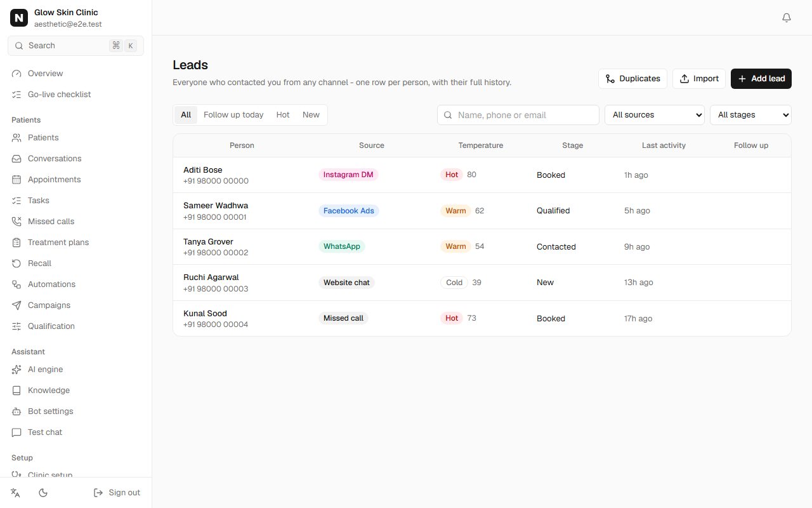The image size is (812, 508).
Task: Open Bot settings
Action: [x=75, y=411]
